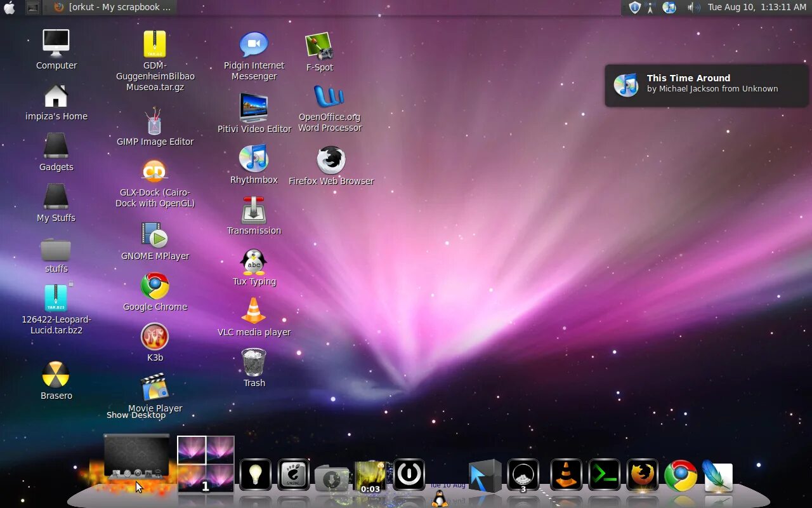Launch Firefox from the dock
The height and width of the screenshot is (508, 812).
coord(643,475)
